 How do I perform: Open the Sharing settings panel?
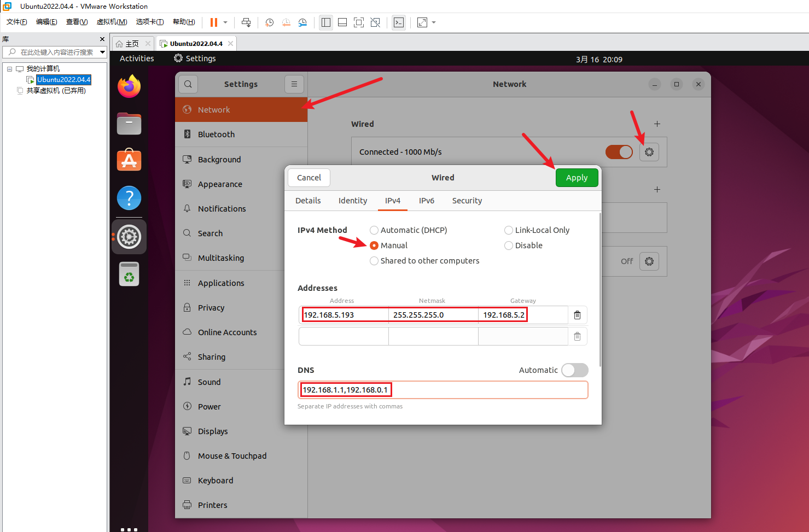(x=241, y=357)
